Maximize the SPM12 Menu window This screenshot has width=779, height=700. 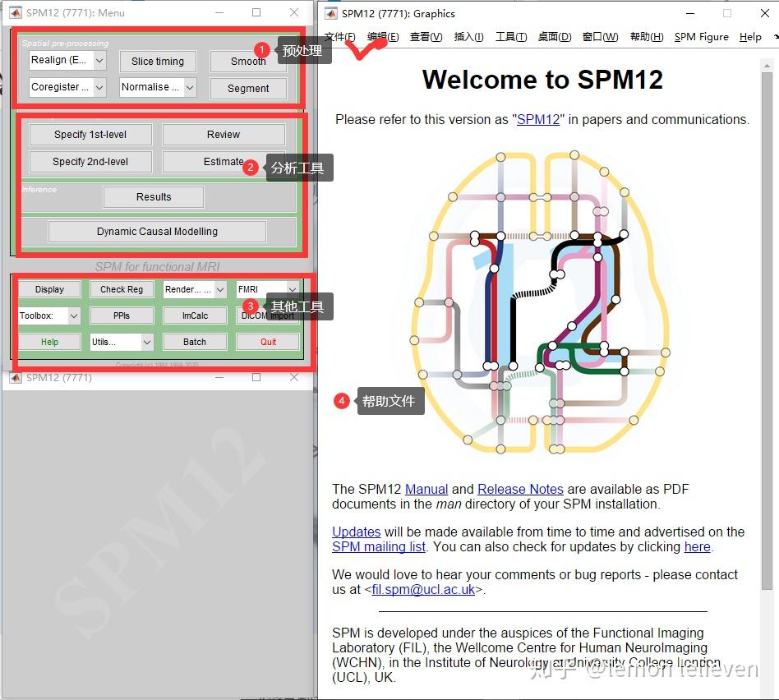[x=256, y=12]
